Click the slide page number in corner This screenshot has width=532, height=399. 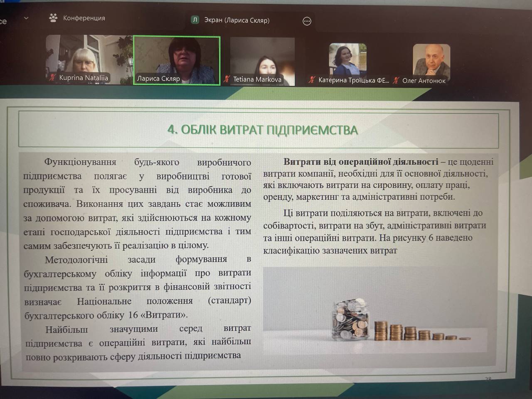pos(488,379)
